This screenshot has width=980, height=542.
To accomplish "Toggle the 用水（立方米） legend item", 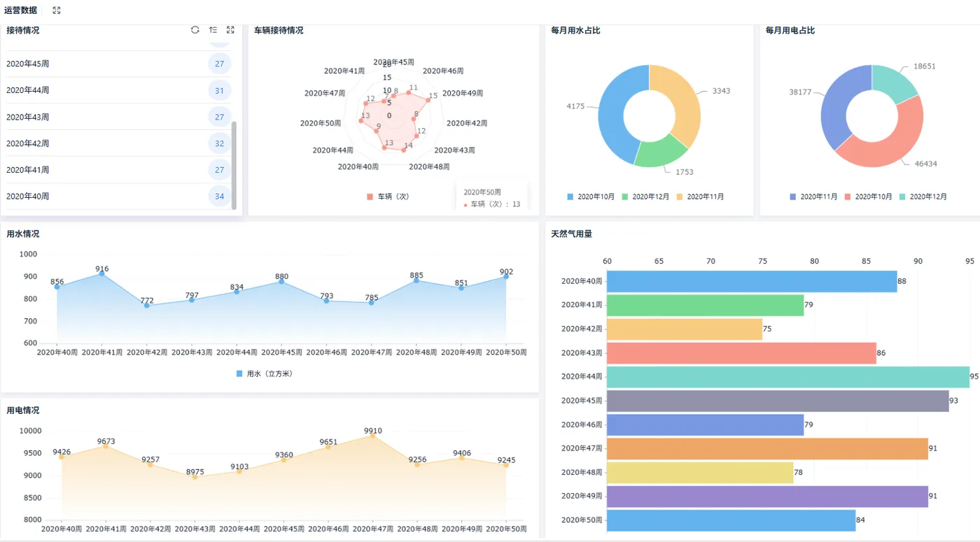I will tap(265, 373).
